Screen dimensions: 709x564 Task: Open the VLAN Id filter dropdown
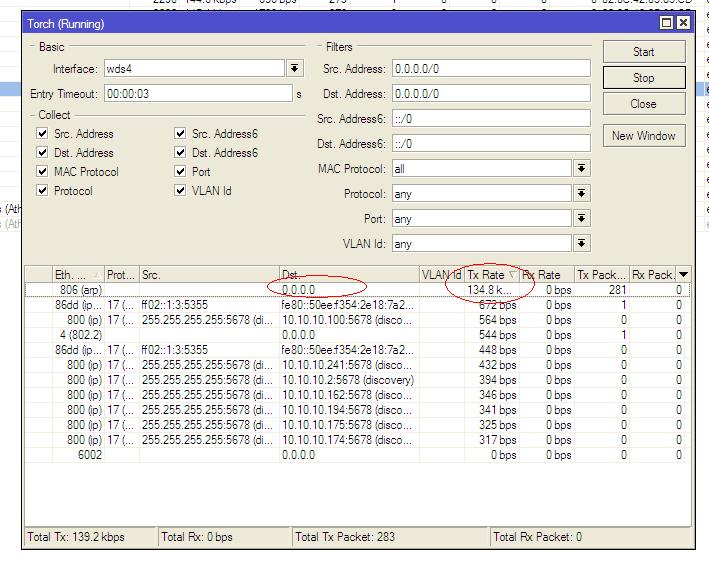[581, 244]
